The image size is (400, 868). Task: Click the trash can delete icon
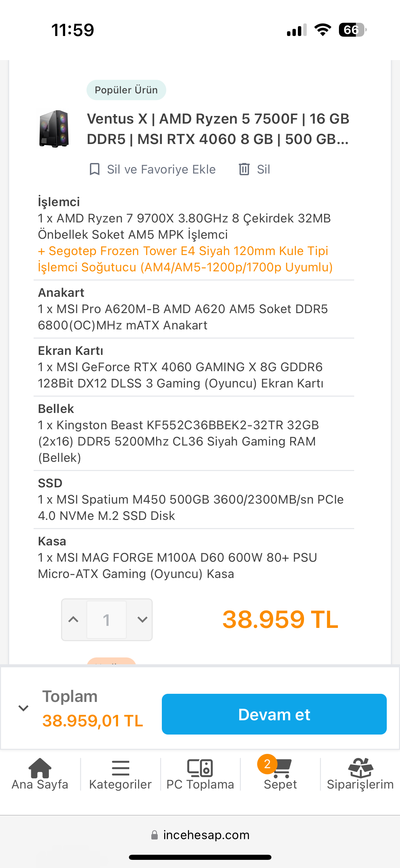244,169
